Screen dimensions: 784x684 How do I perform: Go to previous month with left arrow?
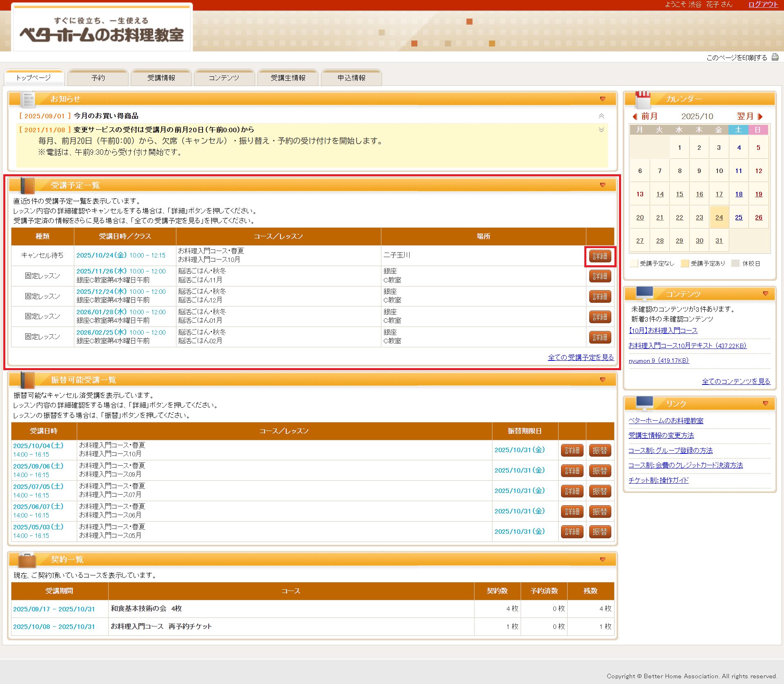pyautogui.click(x=635, y=117)
